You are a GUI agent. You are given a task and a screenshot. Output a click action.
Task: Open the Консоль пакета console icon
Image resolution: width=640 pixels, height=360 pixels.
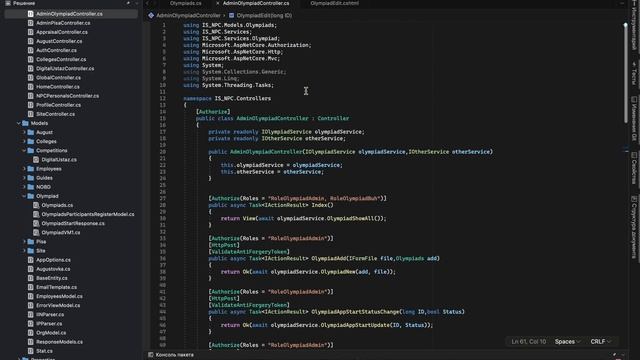click(151, 355)
